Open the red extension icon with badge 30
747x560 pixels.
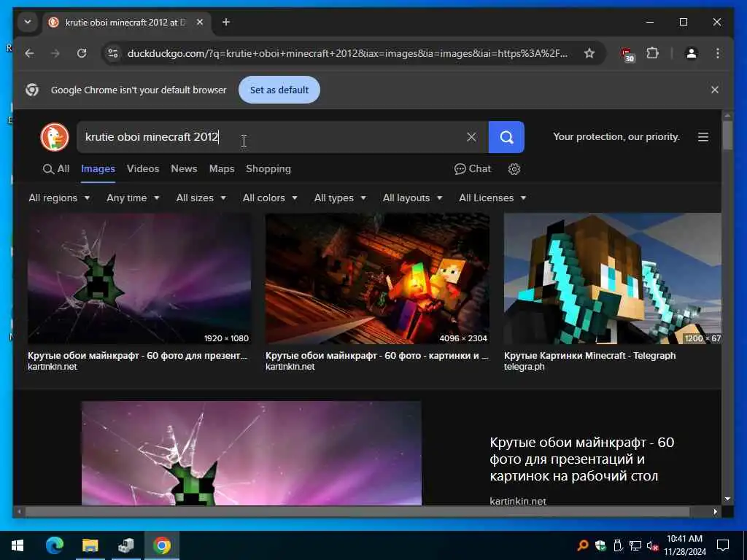tap(627, 54)
